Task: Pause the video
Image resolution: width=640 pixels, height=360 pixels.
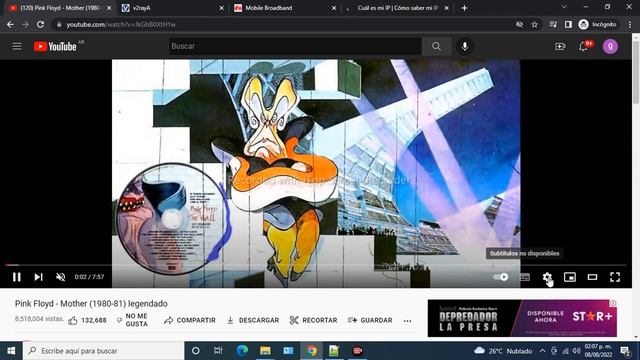Action: 17,277
